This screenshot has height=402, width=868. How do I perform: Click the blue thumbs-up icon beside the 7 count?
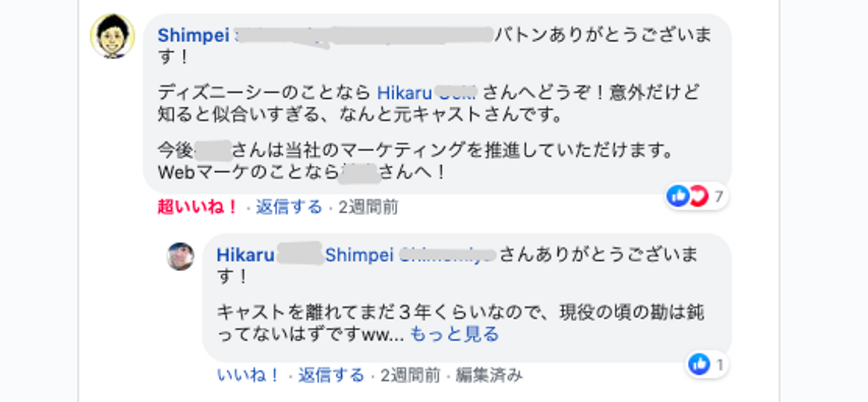[x=678, y=196]
